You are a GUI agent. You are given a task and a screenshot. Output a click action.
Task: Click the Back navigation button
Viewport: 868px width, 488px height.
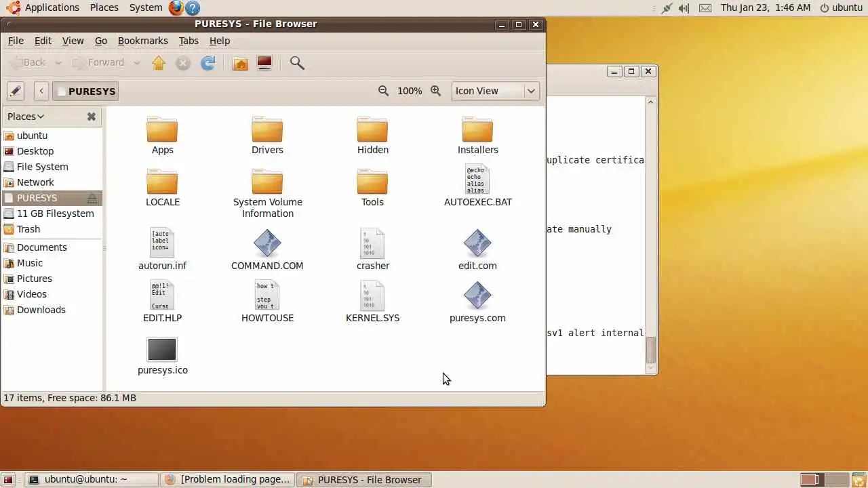pyautogui.click(x=28, y=63)
